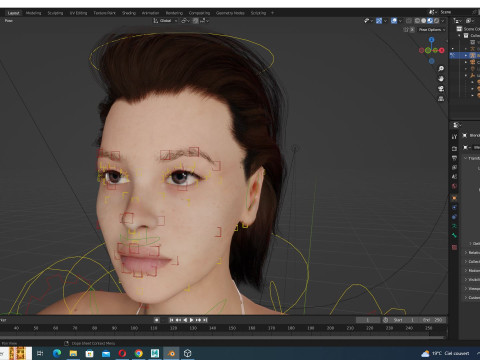Click the viewport zoom magnifier icon
Screen dimensions: 480x360
click(441, 69)
